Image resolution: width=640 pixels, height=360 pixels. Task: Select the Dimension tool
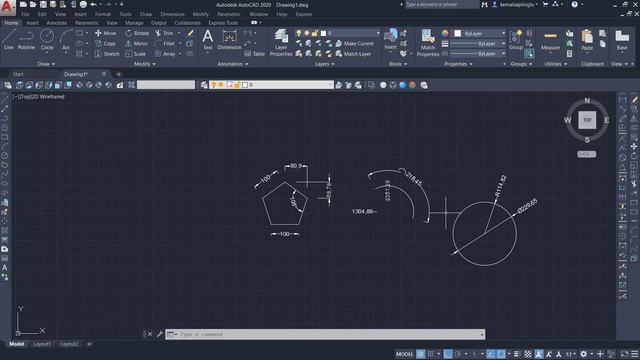tap(229, 40)
